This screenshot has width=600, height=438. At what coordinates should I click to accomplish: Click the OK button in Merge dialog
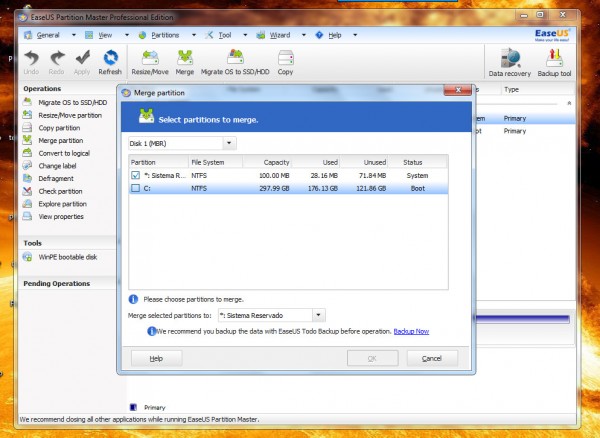pyautogui.click(x=373, y=358)
